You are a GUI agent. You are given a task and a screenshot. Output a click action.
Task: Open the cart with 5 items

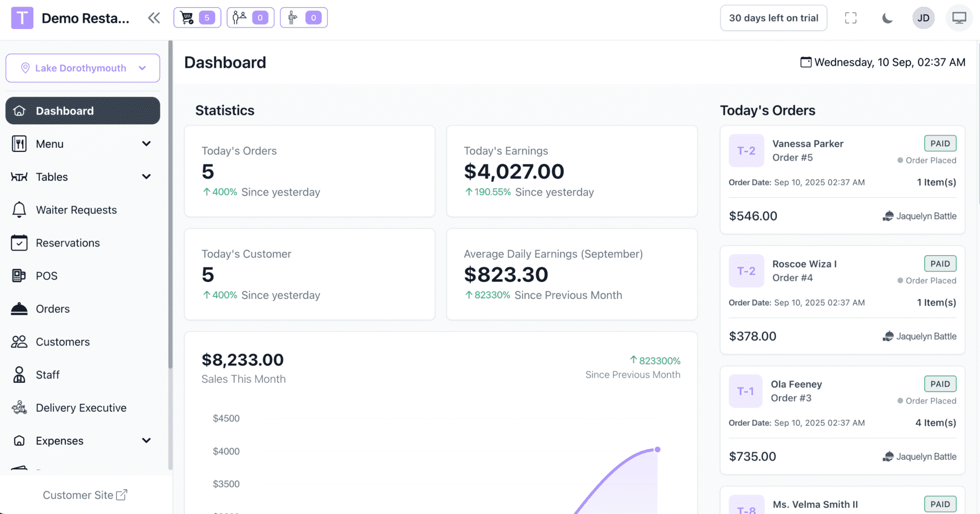[x=197, y=17]
